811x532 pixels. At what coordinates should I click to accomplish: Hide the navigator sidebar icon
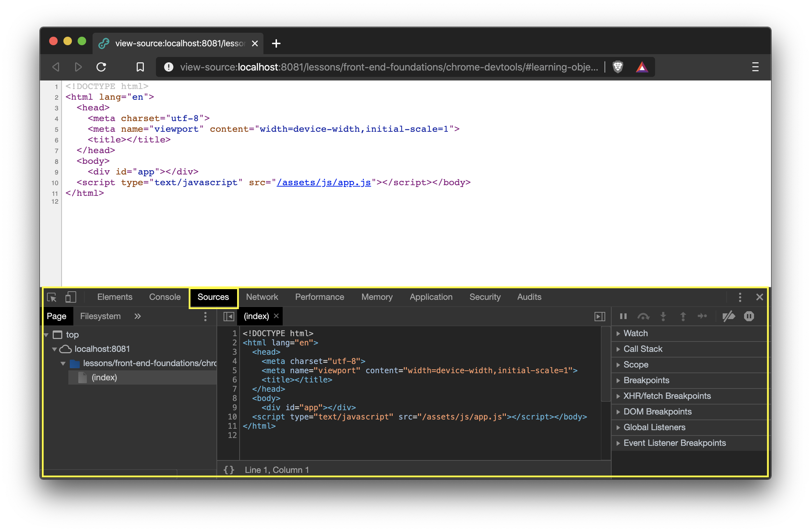[x=229, y=316]
